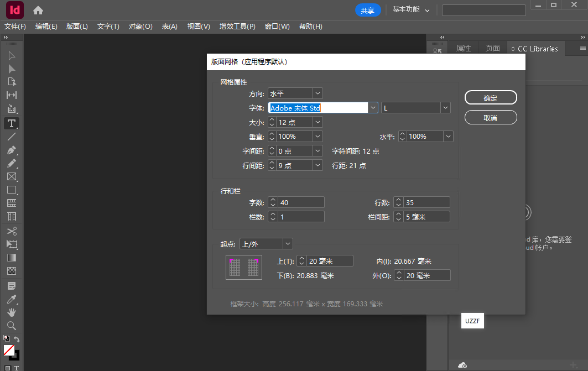
Task: Click the 上(T) margin field
Action: pyautogui.click(x=330, y=261)
